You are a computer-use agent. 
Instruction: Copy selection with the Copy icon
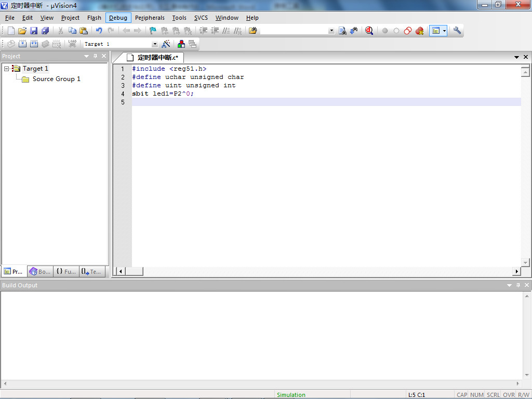coord(72,31)
